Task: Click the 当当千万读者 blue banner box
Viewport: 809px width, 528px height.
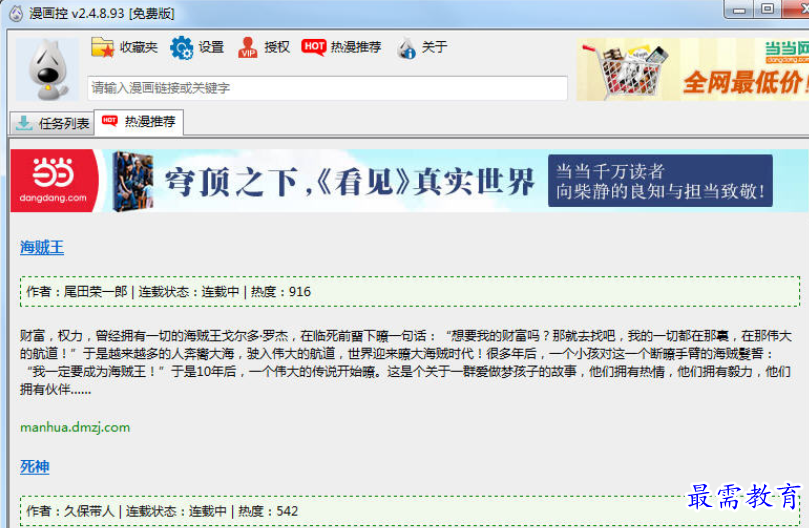Action: (660, 181)
